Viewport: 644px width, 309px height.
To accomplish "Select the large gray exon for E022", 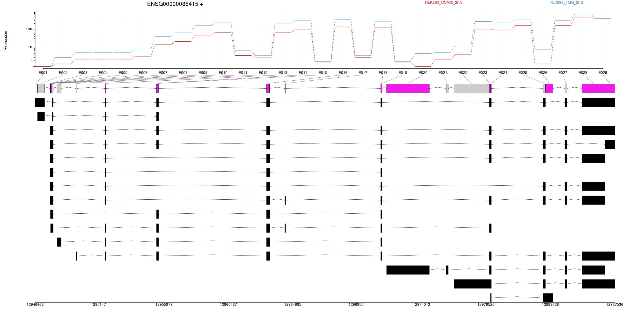I will (x=472, y=88).
